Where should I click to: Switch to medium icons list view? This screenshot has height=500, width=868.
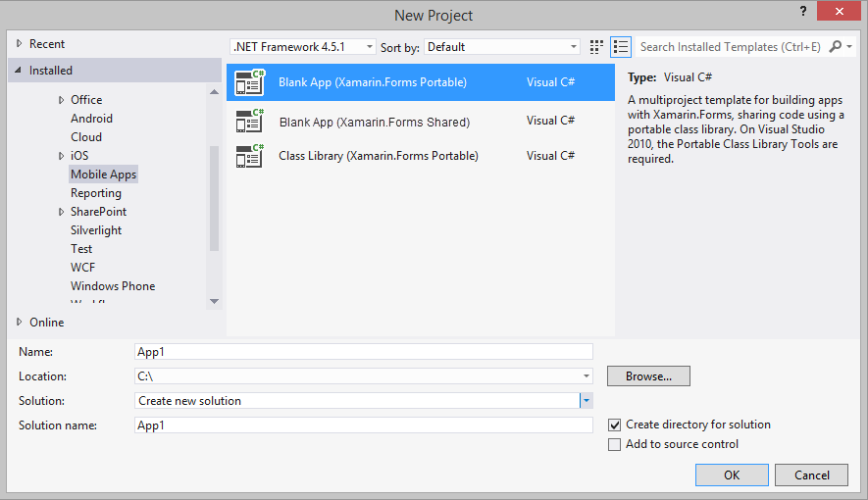620,47
